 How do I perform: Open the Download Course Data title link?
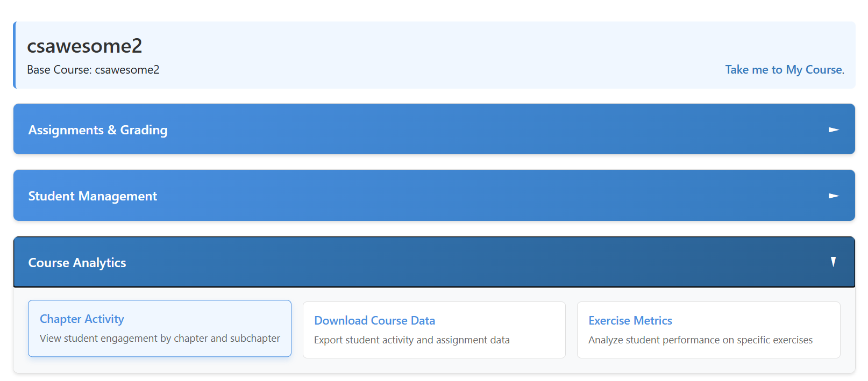tap(374, 321)
